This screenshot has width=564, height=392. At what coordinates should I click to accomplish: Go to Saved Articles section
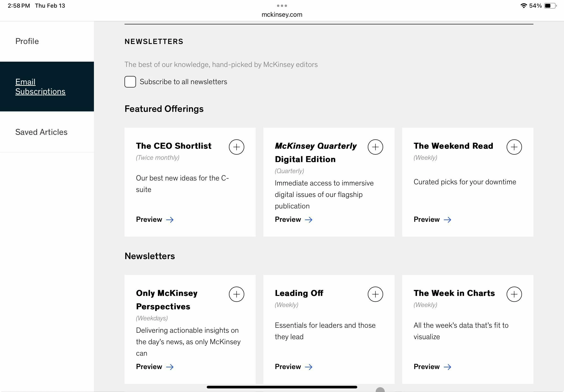[x=41, y=132]
